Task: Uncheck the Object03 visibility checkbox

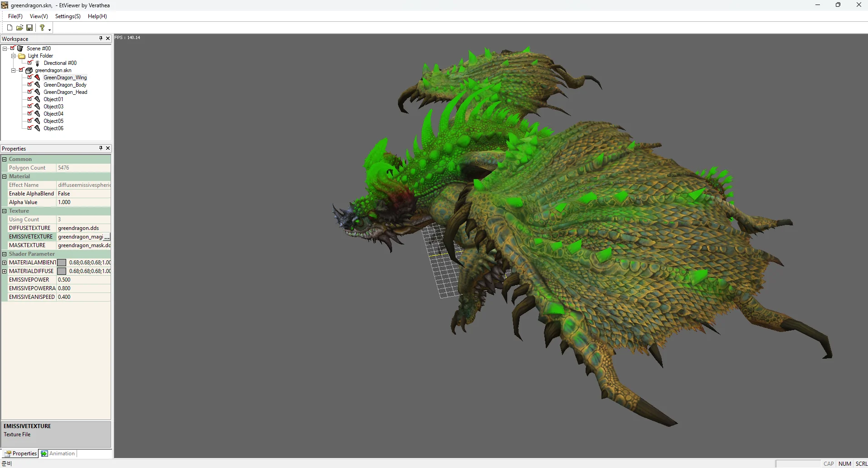Action: (x=30, y=106)
